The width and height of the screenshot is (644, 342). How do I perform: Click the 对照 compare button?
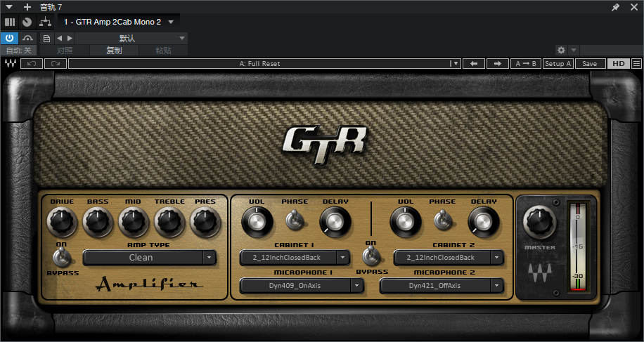[65, 51]
